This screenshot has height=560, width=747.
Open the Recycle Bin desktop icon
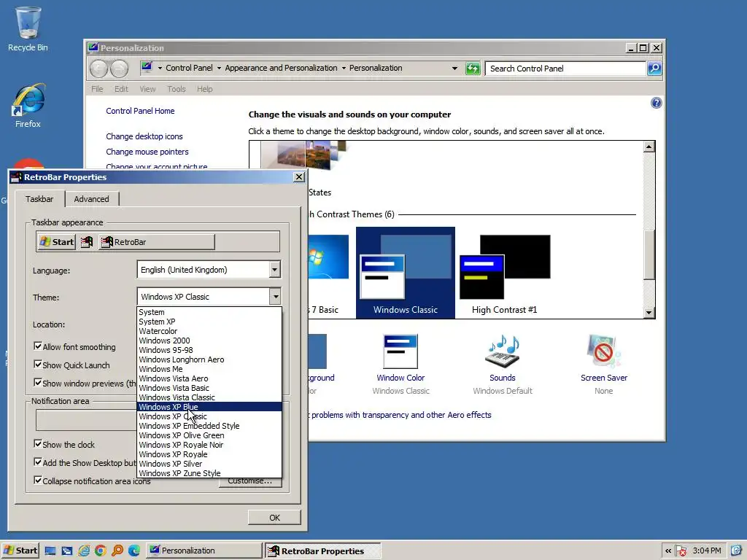coord(28,28)
